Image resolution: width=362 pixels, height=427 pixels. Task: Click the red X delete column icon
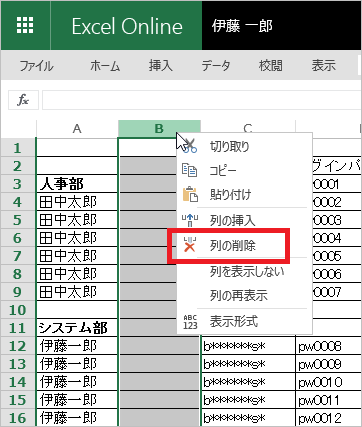tap(190, 245)
